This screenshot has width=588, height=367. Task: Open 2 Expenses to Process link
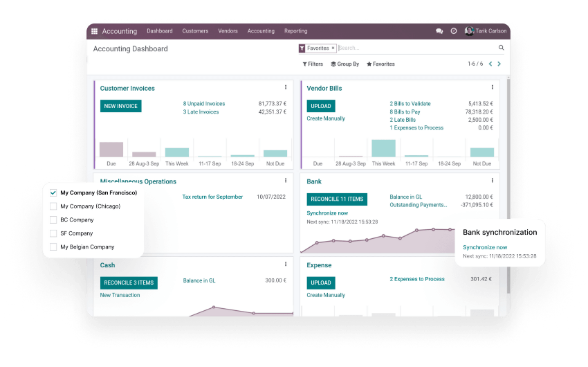pos(417,279)
